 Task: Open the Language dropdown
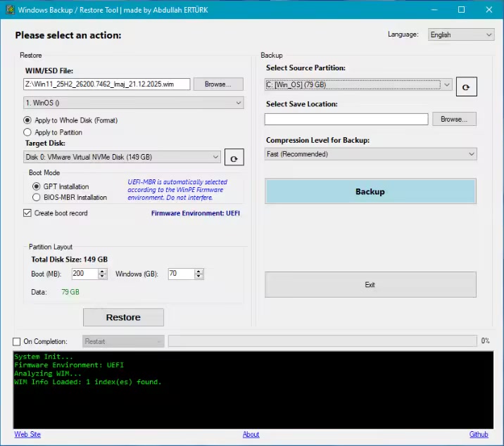point(461,34)
